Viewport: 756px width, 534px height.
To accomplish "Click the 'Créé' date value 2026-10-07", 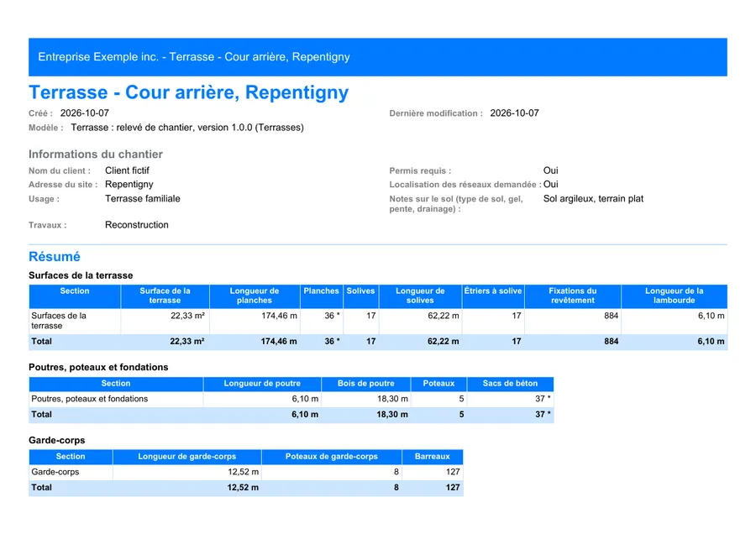I will tap(84, 113).
